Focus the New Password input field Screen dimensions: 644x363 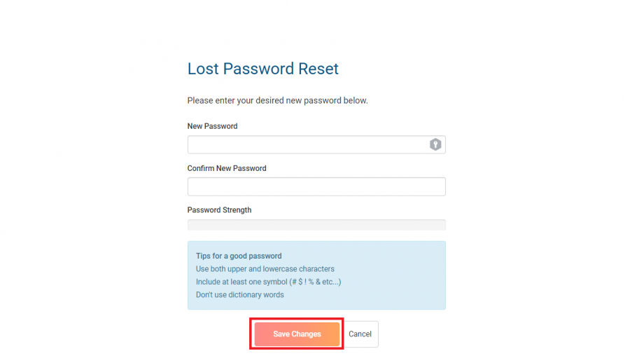click(316, 144)
